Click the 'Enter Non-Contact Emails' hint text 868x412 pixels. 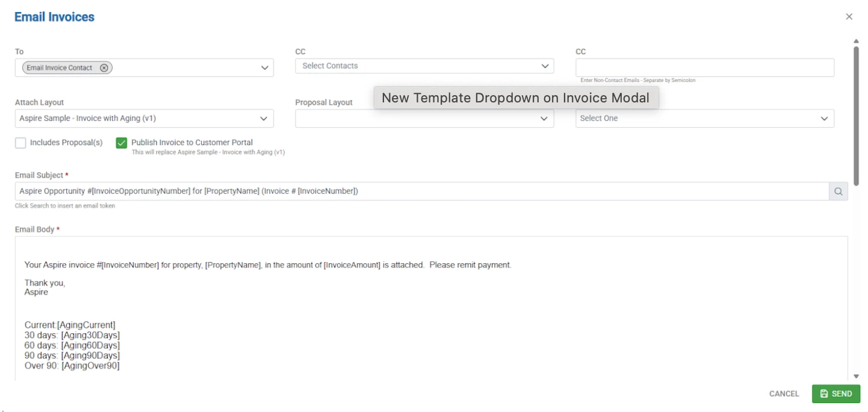click(x=638, y=80)
